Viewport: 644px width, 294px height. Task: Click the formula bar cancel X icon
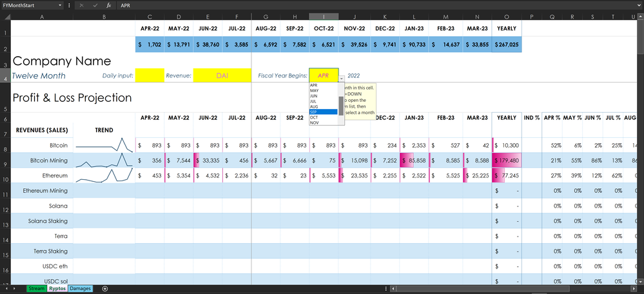[x=82, y=5]
